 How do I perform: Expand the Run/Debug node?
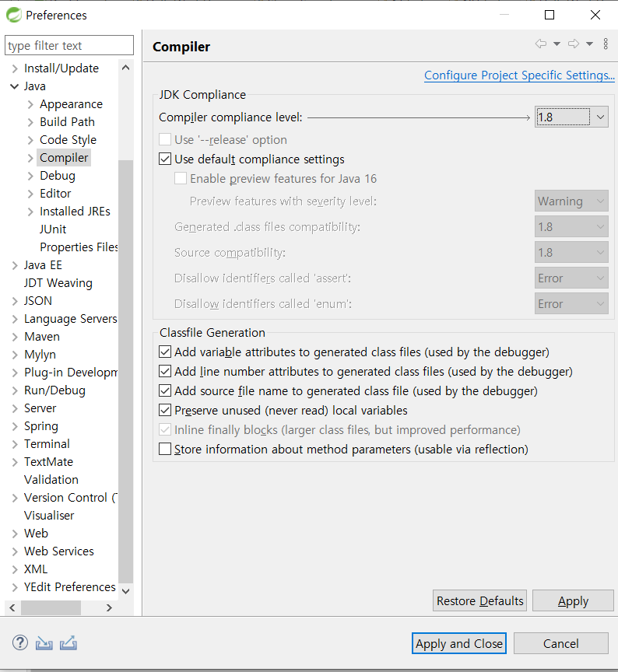click(15, 390)
